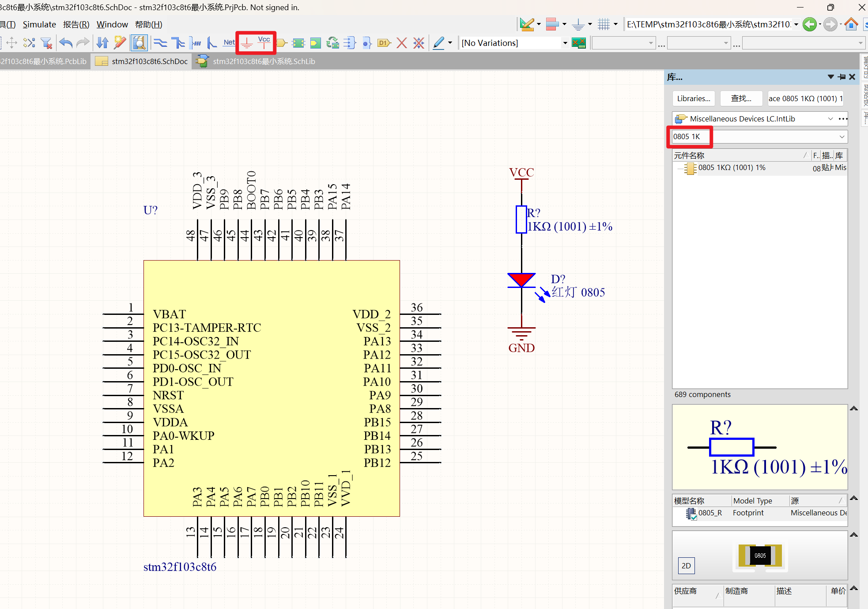The width and height of the screenshot is (868, 609).
Task: Expand the Miscellaneous Devices library dropdown
Action: 830,119
